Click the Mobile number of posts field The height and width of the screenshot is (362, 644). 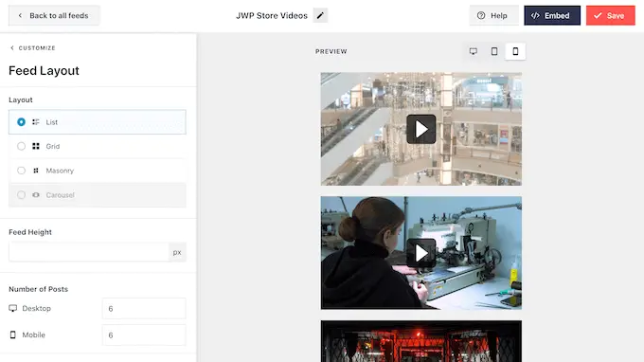[144, 335]
